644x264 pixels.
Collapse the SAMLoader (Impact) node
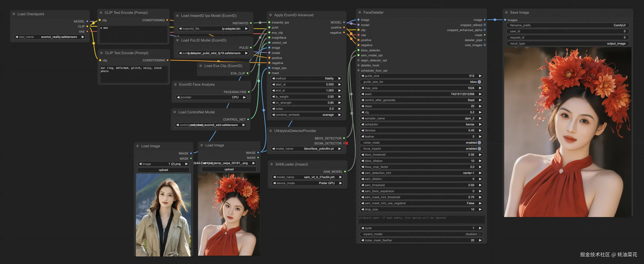(x=272, y=164)
